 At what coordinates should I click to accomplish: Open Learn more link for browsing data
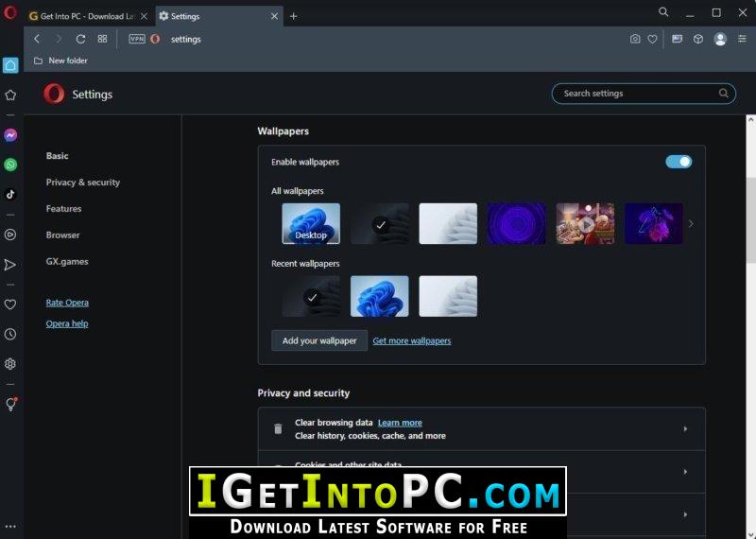coord(400,423)
